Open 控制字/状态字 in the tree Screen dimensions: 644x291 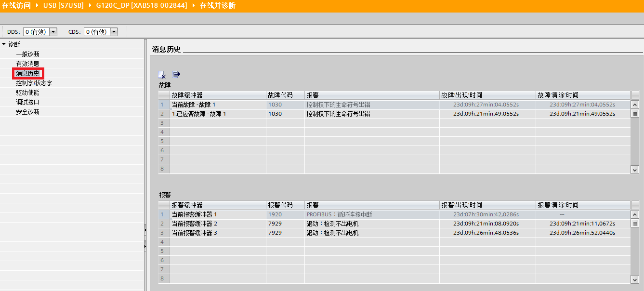pyautogui.click(x=34, y=83)
